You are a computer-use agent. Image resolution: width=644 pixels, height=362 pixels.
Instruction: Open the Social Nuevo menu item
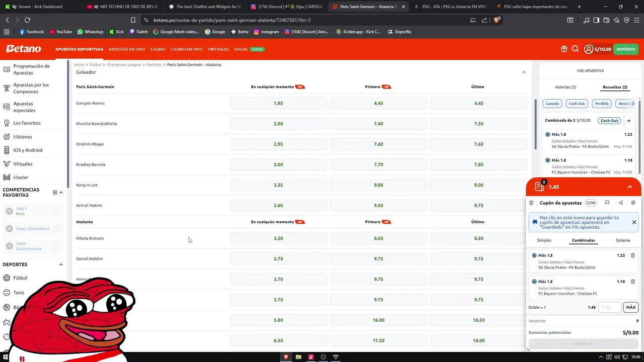tap(249, 49)
